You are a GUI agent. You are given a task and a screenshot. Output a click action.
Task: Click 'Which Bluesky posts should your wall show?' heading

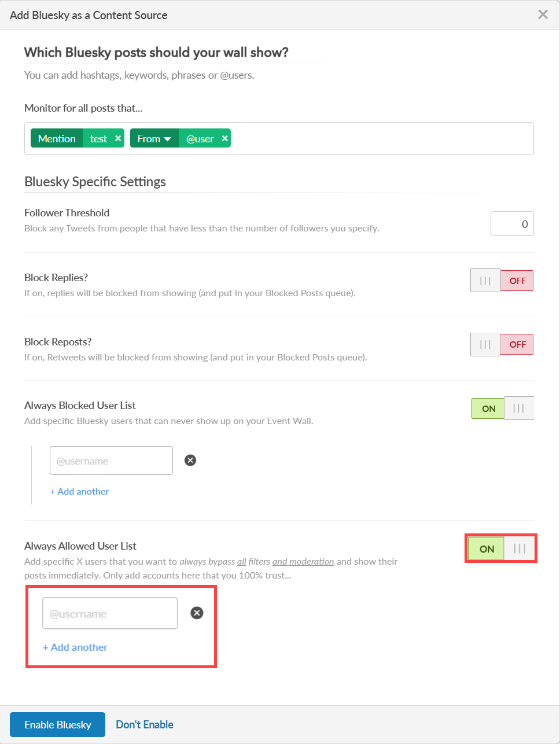click(156, 53)
